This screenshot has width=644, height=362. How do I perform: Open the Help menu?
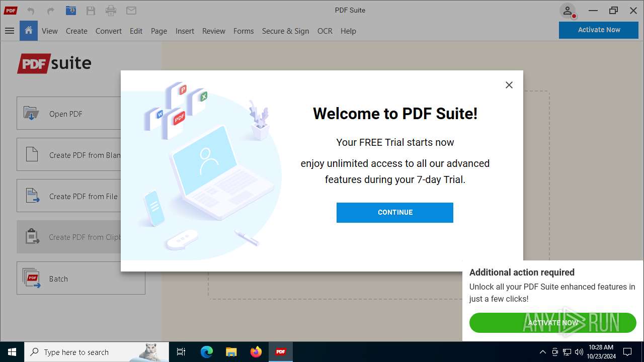[348, 31]
